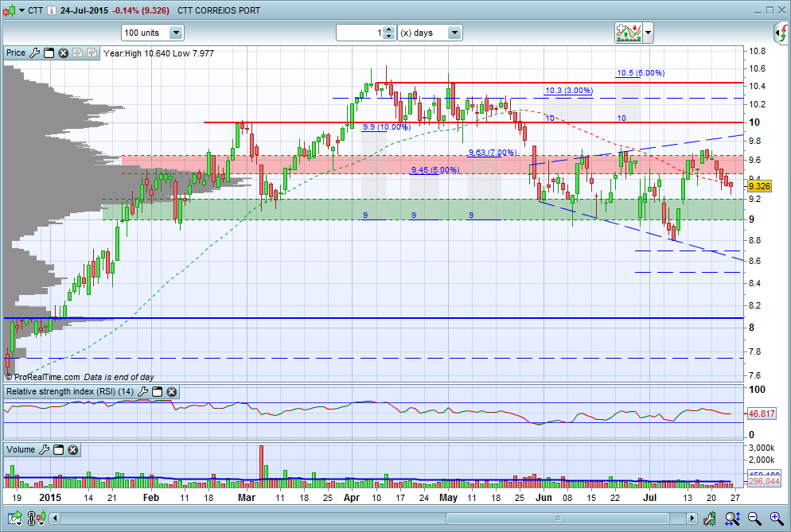The image size is (791, 532).
Task: Open the 100 units dropdown
Action: tap(176, 33)
